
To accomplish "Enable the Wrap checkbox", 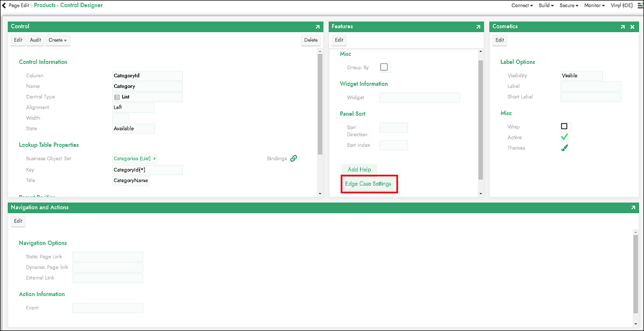I will tap(564, 127).
